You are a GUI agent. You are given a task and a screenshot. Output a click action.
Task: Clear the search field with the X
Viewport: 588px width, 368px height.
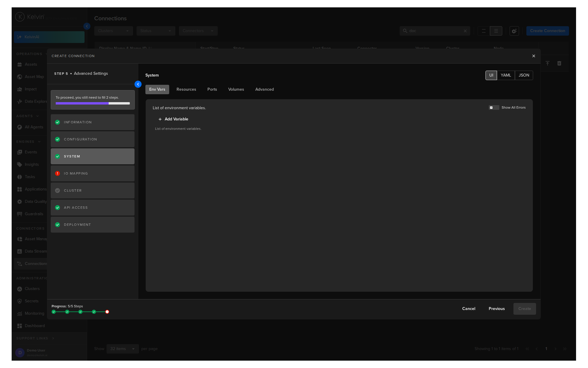tap(465, 31)
